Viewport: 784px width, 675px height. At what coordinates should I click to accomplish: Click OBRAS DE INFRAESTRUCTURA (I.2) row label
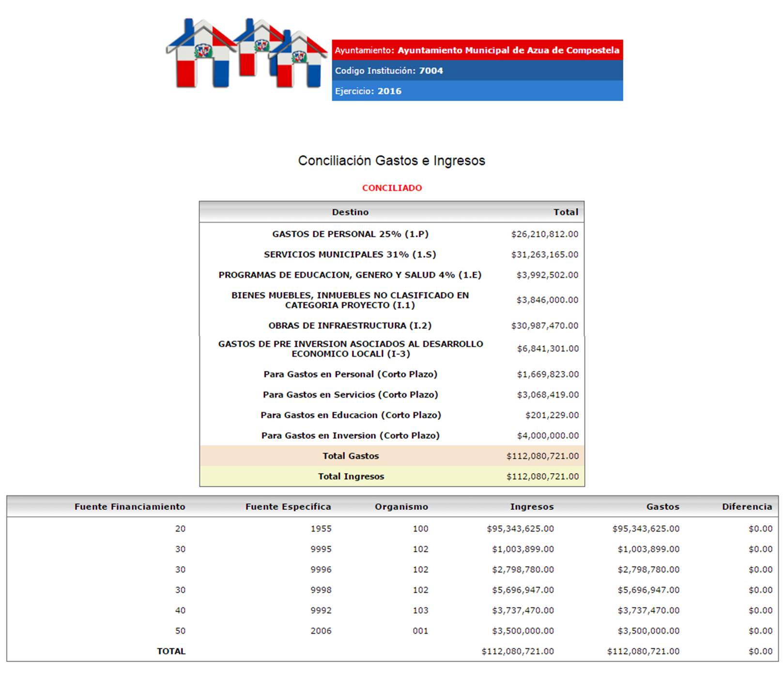[350, 326]
